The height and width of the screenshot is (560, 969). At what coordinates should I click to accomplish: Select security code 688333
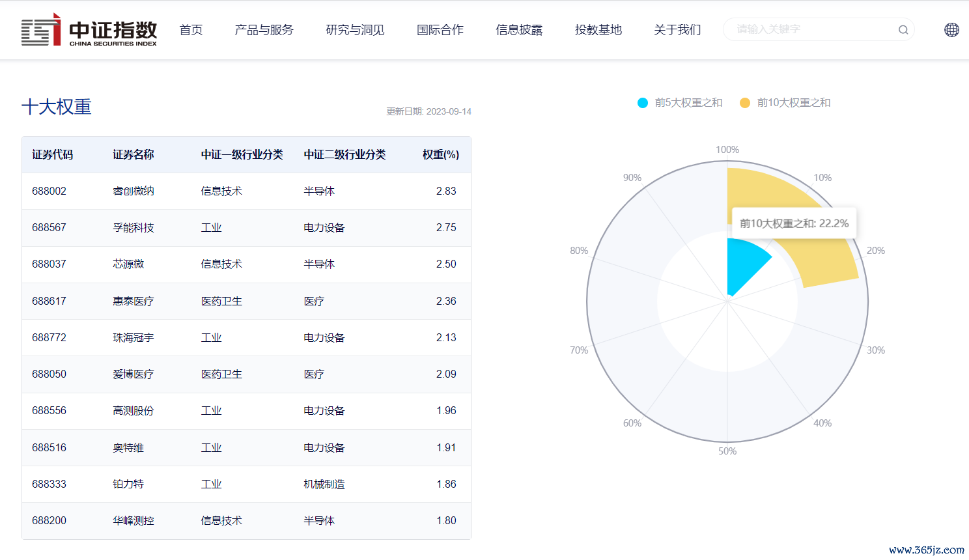click(x=49, y=484)
